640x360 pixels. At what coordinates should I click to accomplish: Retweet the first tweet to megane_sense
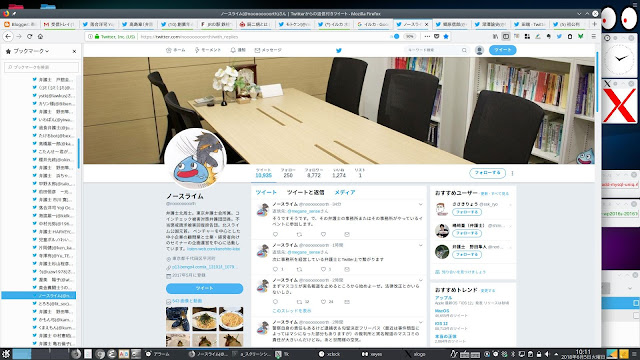299,234
